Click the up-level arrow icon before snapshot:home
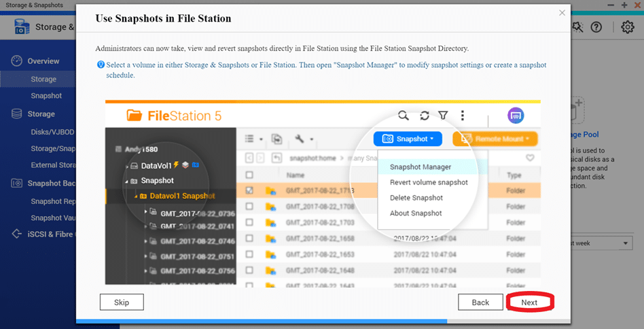The width and height of the screenshot is (644, 329). (277, 158)
